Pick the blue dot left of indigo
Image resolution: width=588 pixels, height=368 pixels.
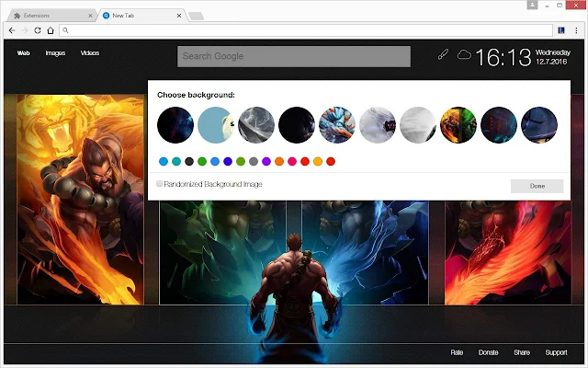[215, 162]
